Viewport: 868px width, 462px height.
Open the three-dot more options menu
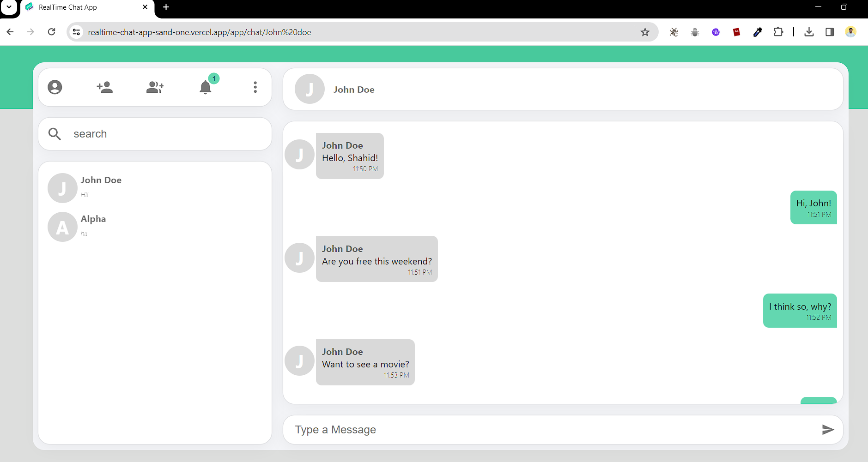(255, 87)
